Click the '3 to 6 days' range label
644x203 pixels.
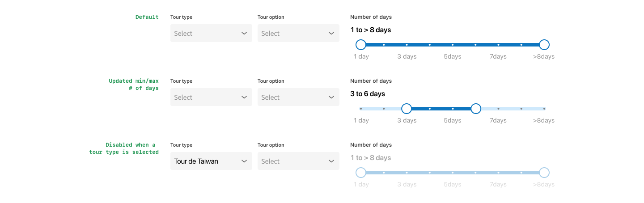[x=368, y=94]
